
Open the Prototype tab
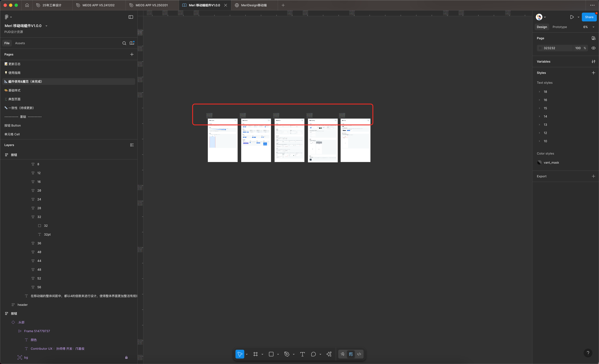click(x=559, y=27)
